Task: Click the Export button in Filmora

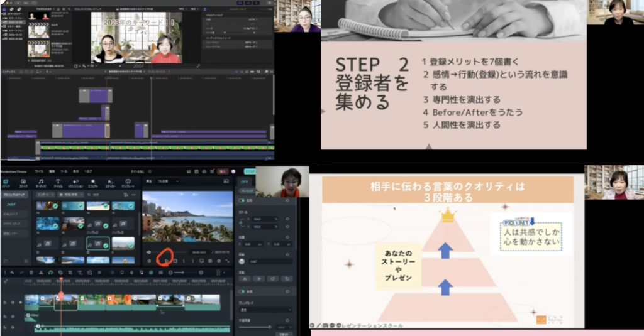Action: (250, 171)
